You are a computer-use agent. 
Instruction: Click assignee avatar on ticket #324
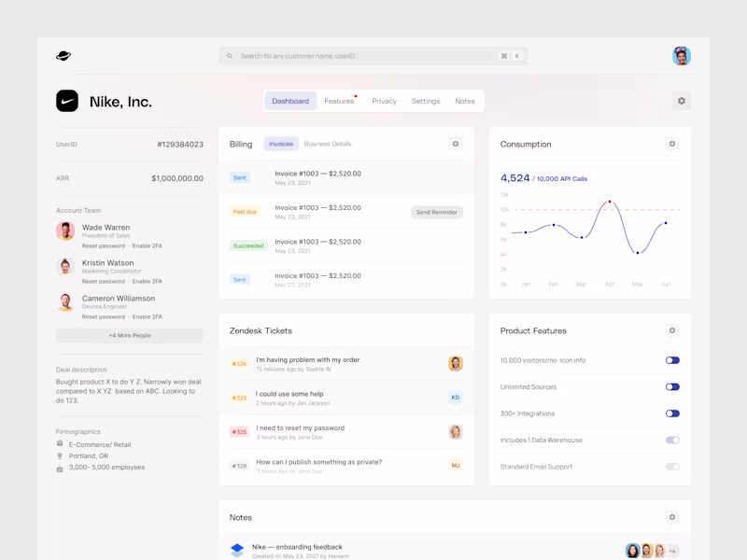456,363
